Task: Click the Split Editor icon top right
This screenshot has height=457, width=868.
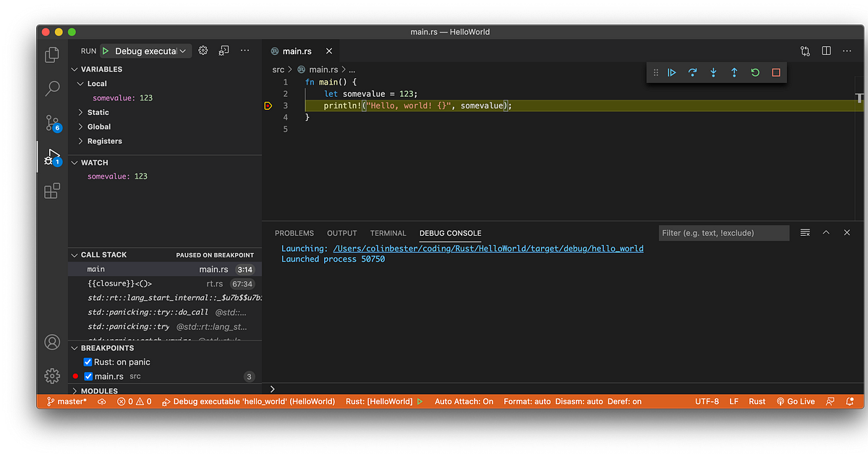Action: [825, 51]
